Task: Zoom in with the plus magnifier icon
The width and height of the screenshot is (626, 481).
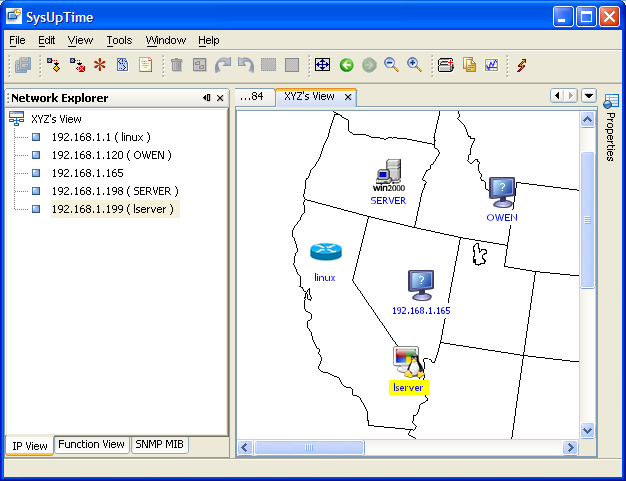Action: click(414, 65)
